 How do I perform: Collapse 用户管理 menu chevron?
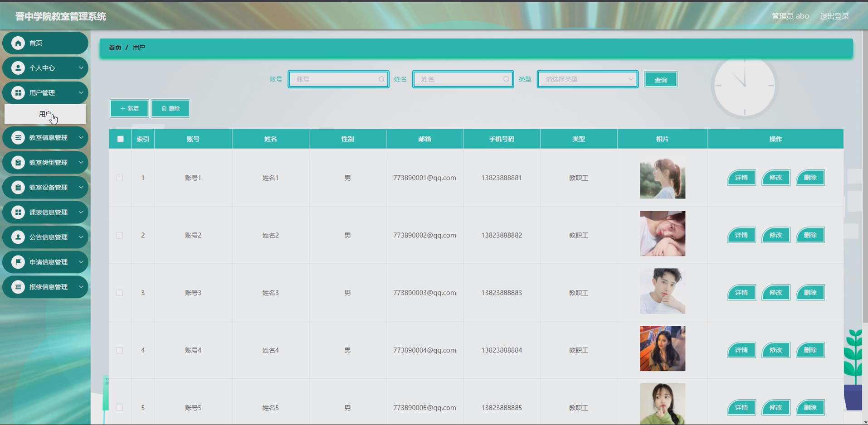coord(81,93)
